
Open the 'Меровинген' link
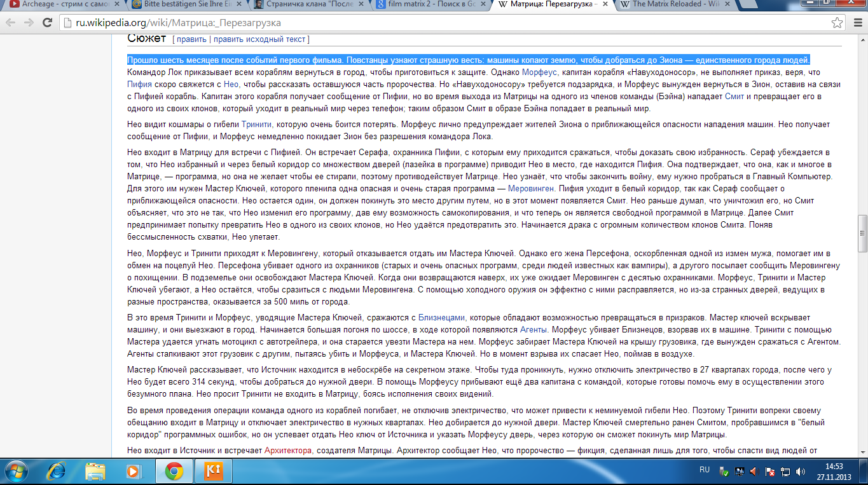532,189
